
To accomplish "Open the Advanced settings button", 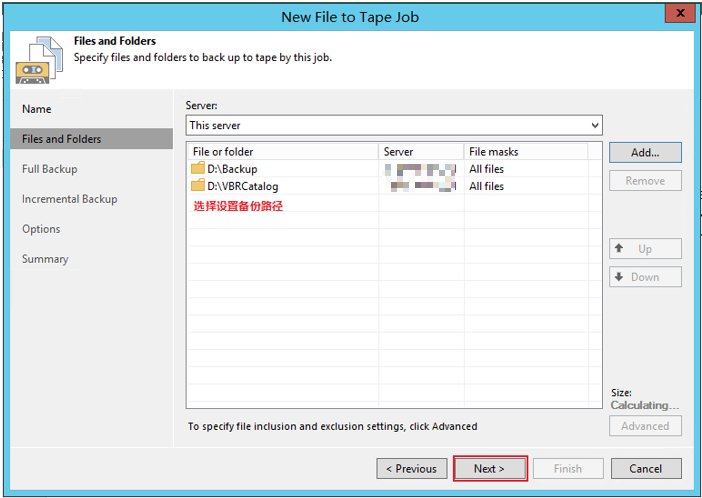I will pyautogui.click(x=645, y=426).
